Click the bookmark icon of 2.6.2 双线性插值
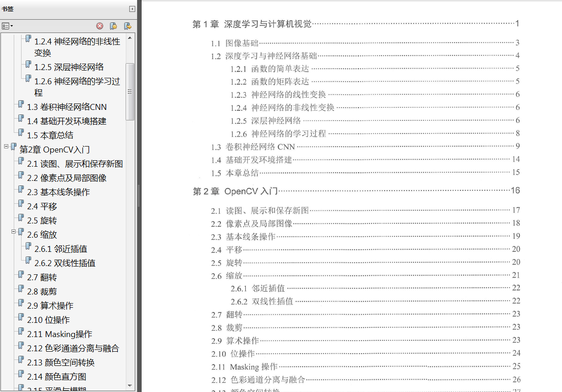Image resolution: width=562 pixels, height=392 pixels. (28, 261)
